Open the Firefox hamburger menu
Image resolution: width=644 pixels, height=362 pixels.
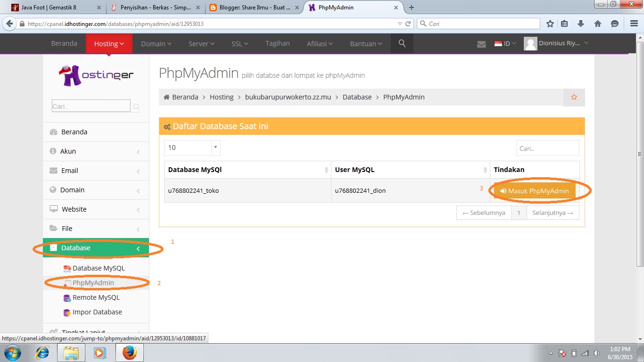pyautogui.click(x=634, y=24)
